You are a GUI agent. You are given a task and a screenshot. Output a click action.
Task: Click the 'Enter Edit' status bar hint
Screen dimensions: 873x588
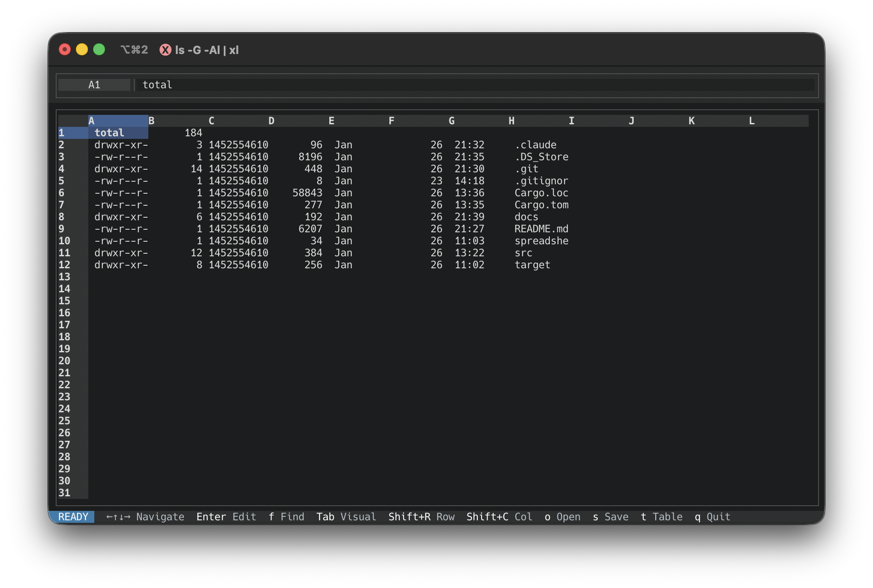(x=226, y=517)
